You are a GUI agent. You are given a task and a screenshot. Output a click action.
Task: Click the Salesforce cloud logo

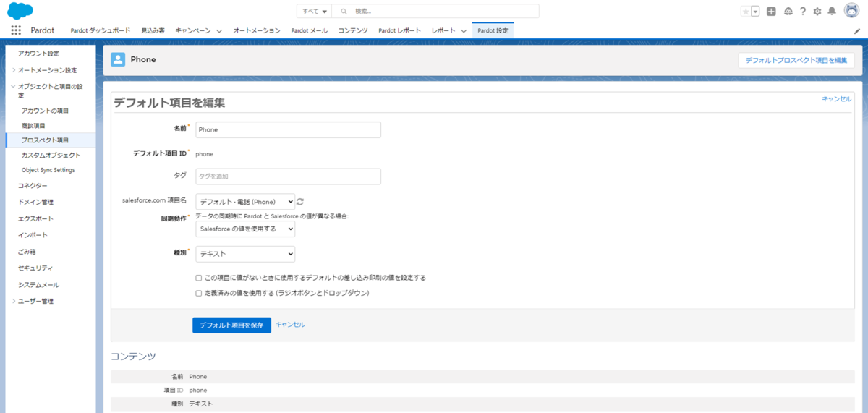coord(20,11)
